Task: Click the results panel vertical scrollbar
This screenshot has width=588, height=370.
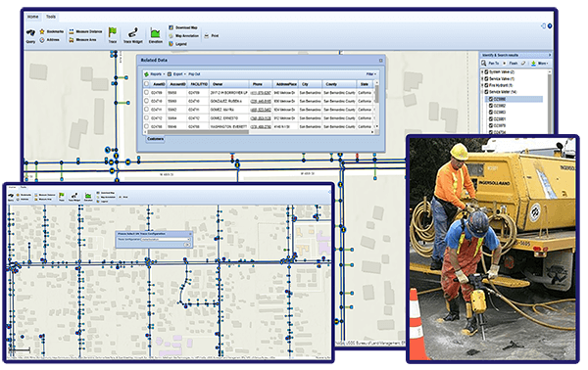Action: click(550, 101)
